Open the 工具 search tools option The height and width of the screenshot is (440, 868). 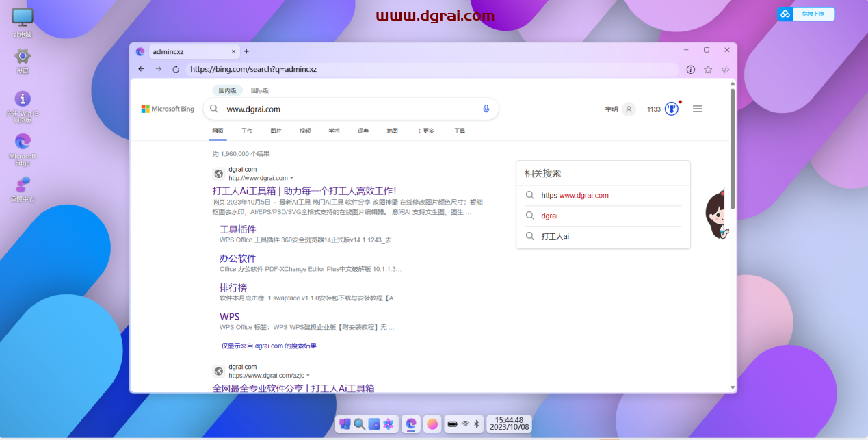460,131
